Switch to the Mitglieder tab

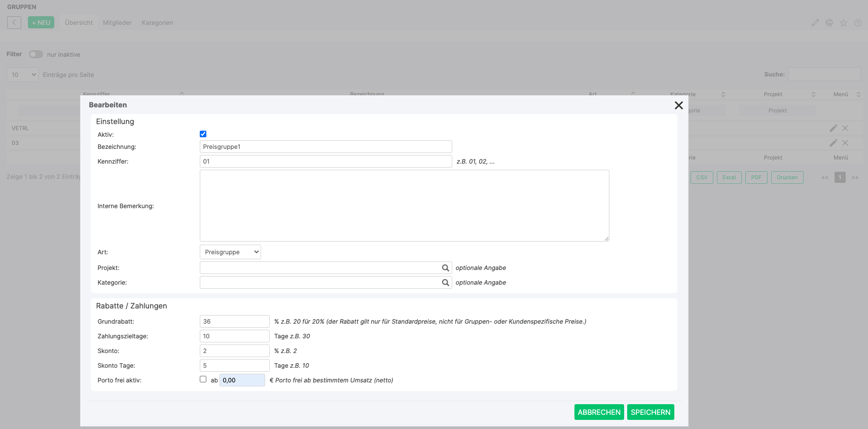[117, 23]
